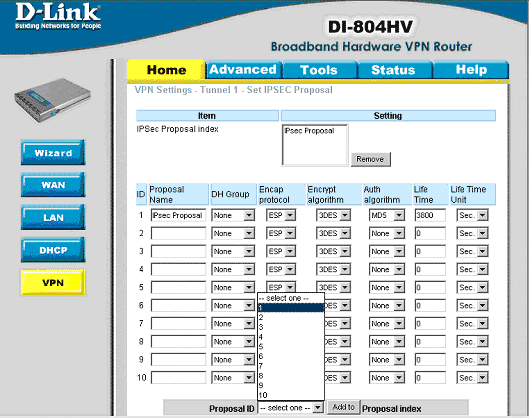Open the Life Time Unit dropdown for row 1
The width and height of the screenshot is (529, 418).
[472, 215]
